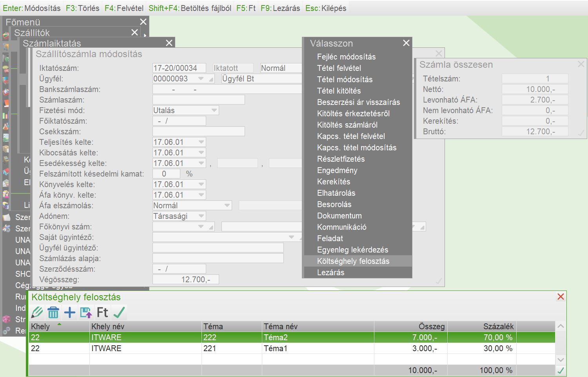This screenshot has height=377, width=588.
Task: Click the Számlázás alapja input field
Action: [x=218, y=258]
